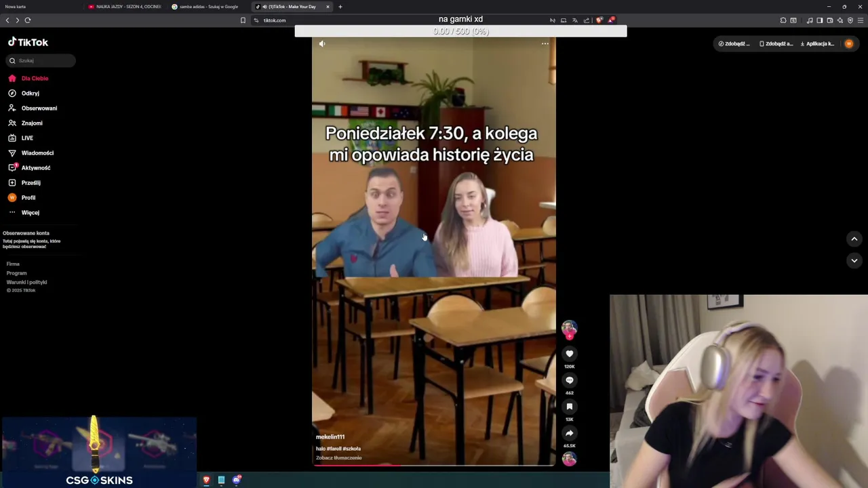Screen dimensions: 868x488
Task: Open the music note playlist icon
Action: (x=809, y=20)
